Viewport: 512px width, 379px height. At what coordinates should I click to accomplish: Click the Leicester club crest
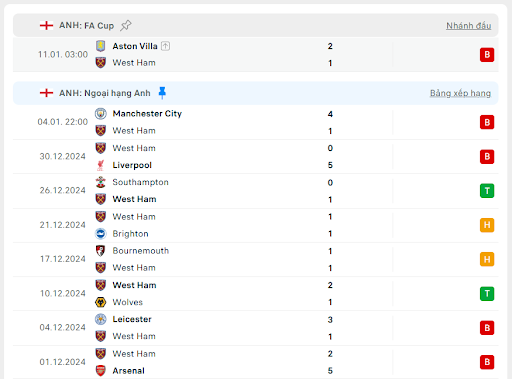coord(101,319)
